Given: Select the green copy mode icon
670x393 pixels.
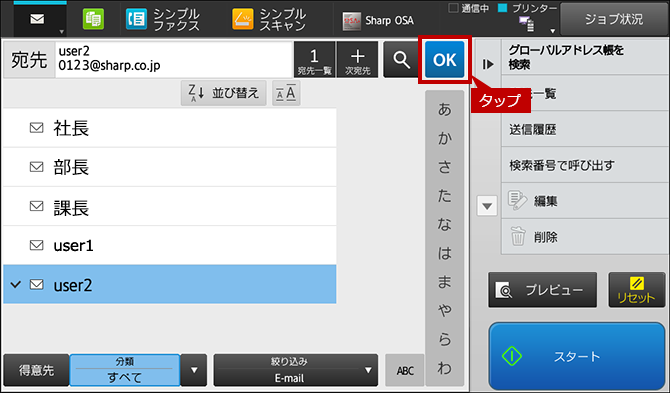Looking at the screenshot, I should (x=93, y=20).
